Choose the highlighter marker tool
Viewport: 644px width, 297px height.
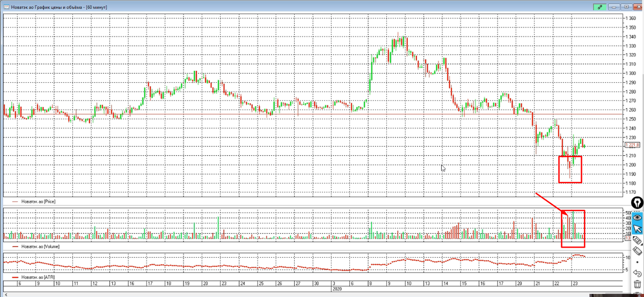pos(637,241)
